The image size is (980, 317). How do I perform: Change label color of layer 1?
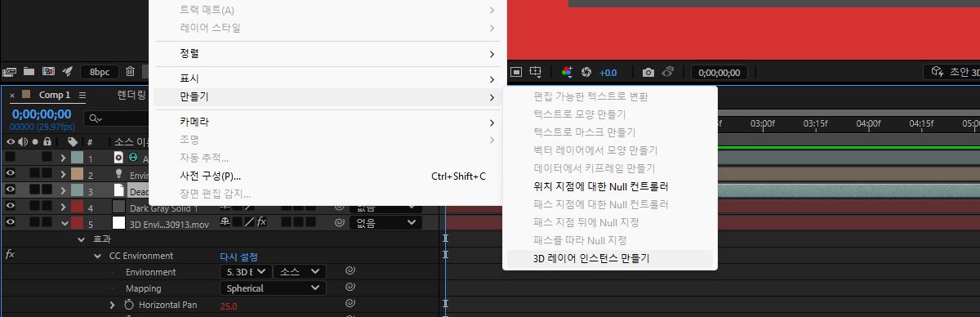coord(77,158)
